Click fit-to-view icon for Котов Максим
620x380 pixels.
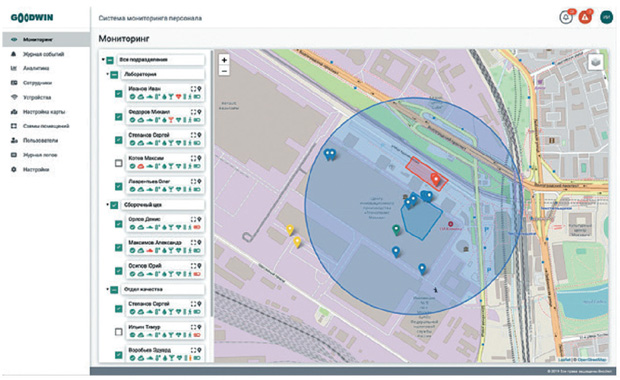pyautogui.click(x=193, y=159)
